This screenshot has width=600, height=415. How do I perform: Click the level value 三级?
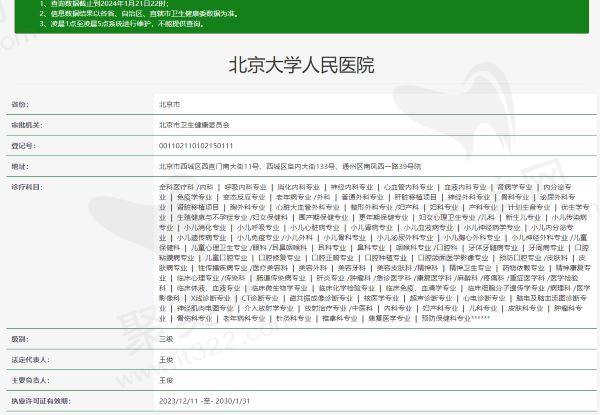(x=166, y=339)
